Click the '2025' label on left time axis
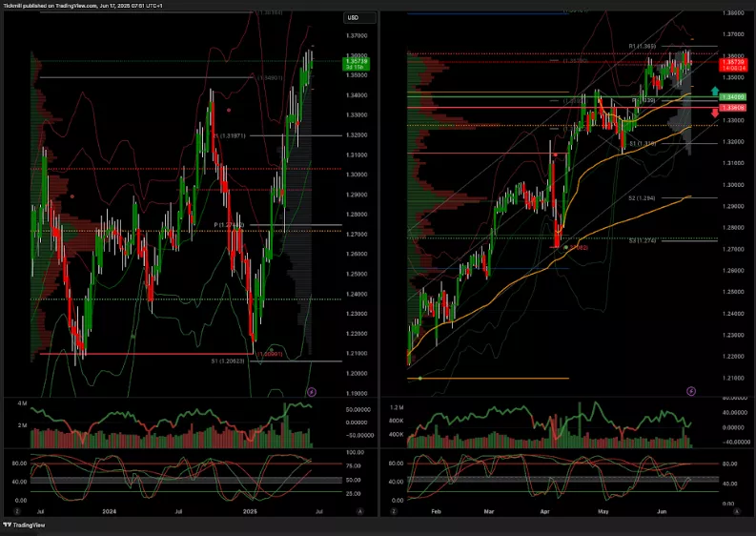756x536 pixels. [250, 511]
